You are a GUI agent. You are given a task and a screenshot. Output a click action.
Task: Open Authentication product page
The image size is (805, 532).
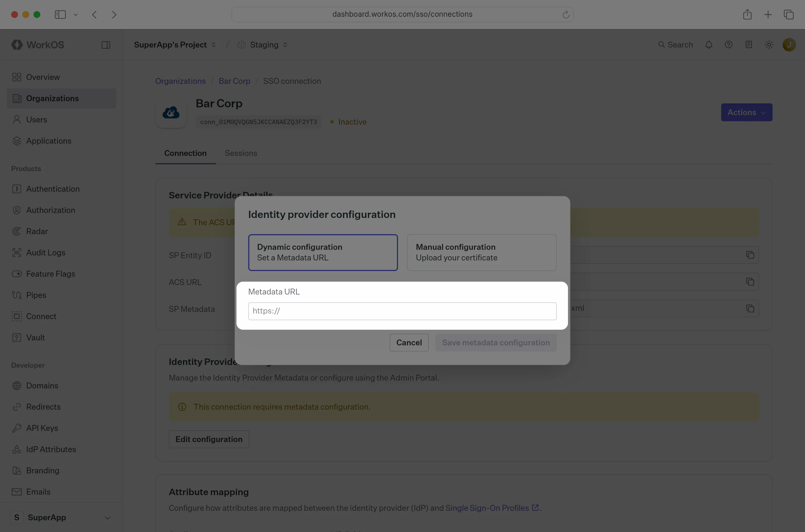point(61,189)
